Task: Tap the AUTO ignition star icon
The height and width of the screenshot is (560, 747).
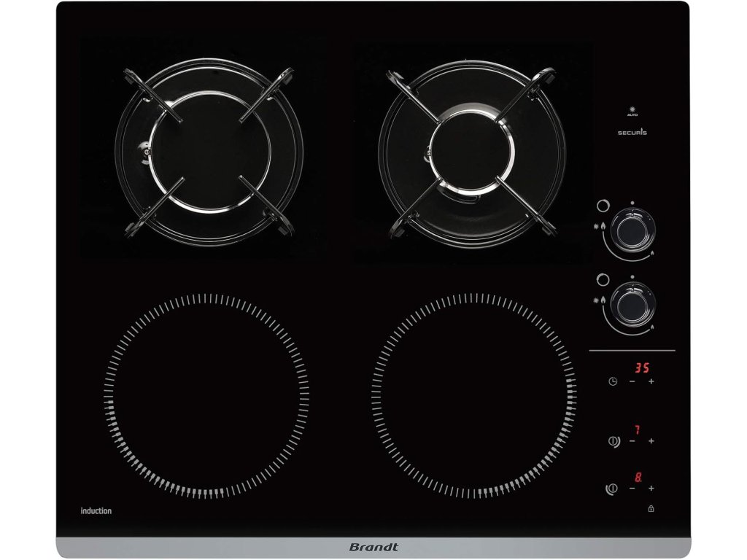Action: coord(632,110)
